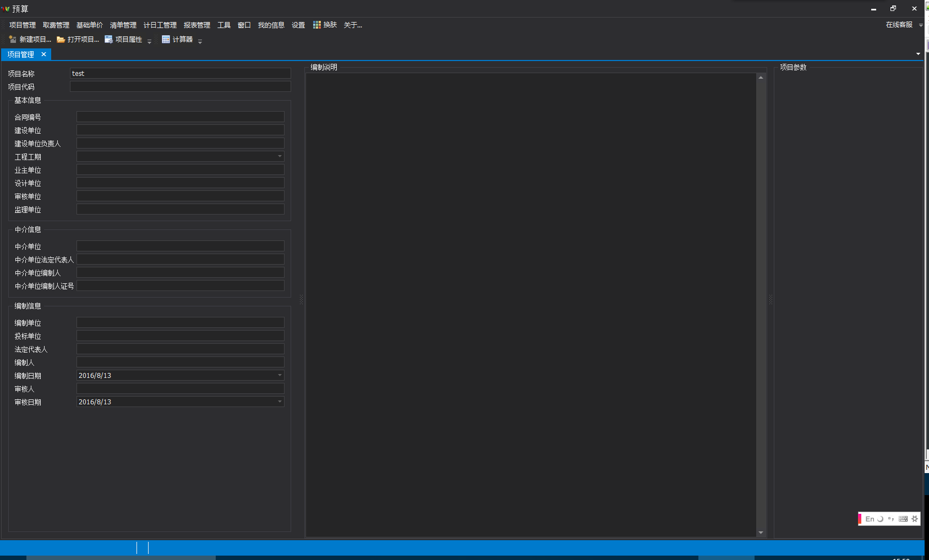
Task: Open the 计日工管理 menu
Action: 160,25
